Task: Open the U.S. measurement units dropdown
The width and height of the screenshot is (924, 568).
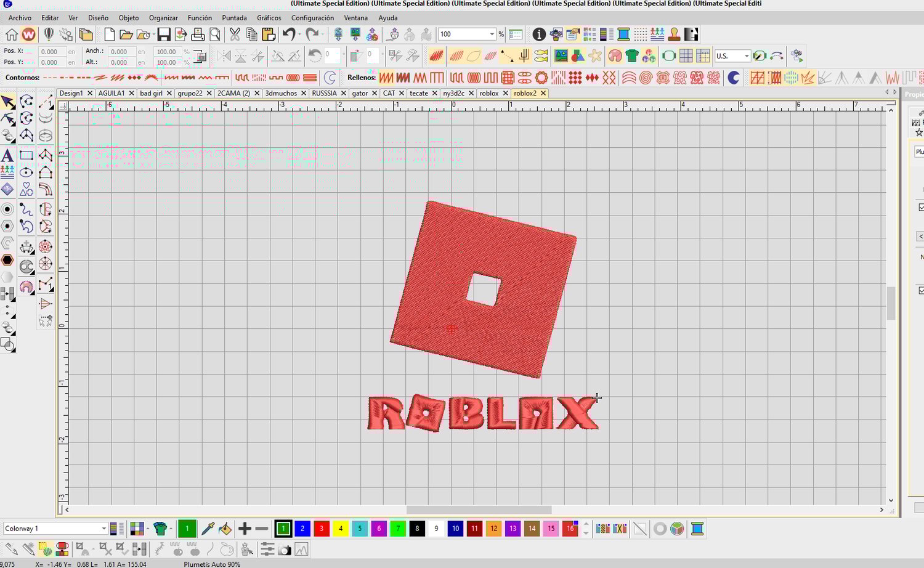Action: tap(747, 56)
